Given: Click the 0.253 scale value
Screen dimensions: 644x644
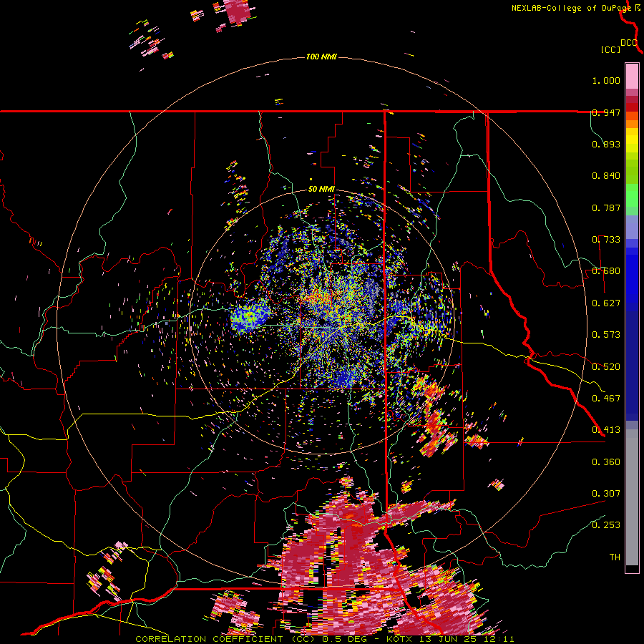Looking at the screenshot, I should tap(606, 525).
